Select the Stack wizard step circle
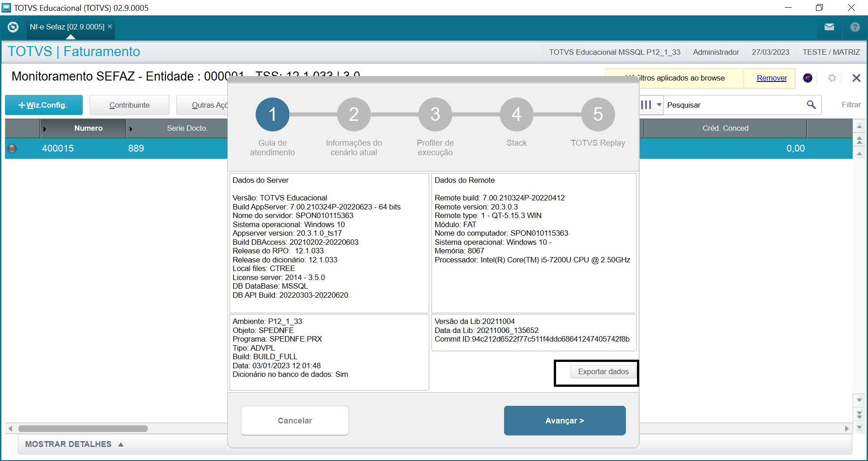 pos(516,114)
